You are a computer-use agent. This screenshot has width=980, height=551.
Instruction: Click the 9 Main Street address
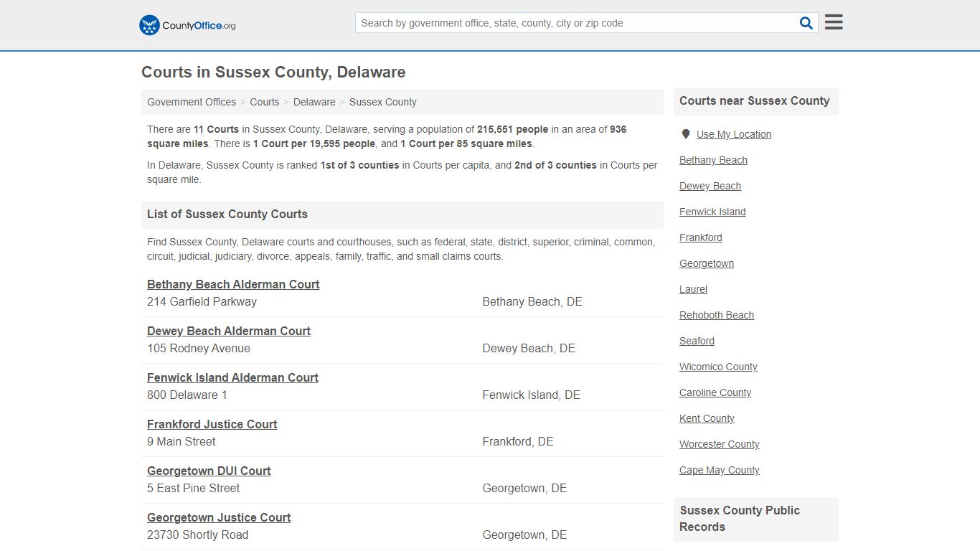coord(182,442)
